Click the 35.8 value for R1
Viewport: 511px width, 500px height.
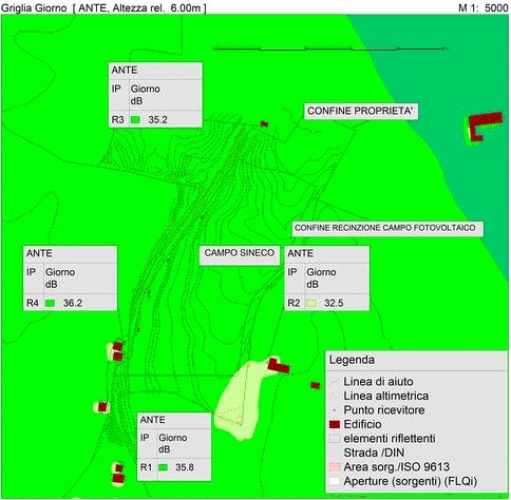tap(185, 467)
